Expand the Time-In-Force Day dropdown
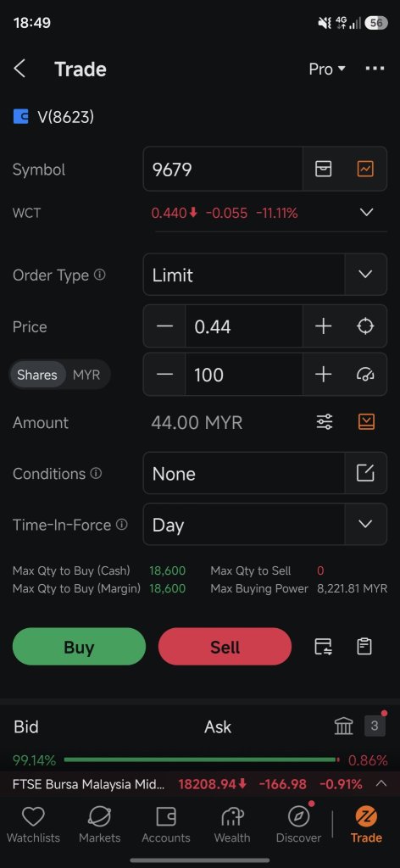Image resolution: width=400 pixels, height=868 pixels. (x=265, y=524)
